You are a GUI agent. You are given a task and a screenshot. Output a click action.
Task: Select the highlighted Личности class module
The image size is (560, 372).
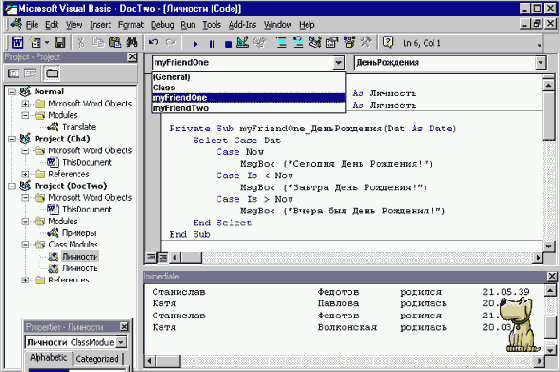[x=80, y=257]
